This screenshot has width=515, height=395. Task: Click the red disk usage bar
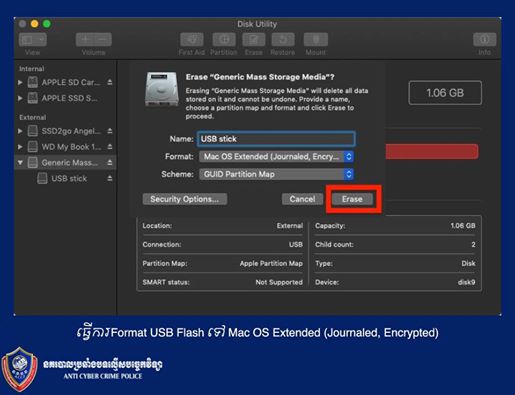[x=432, y=151]
